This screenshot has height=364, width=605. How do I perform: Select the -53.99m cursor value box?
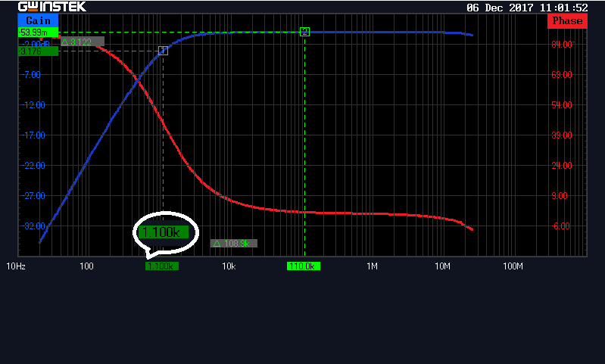(x=38, y=33)
